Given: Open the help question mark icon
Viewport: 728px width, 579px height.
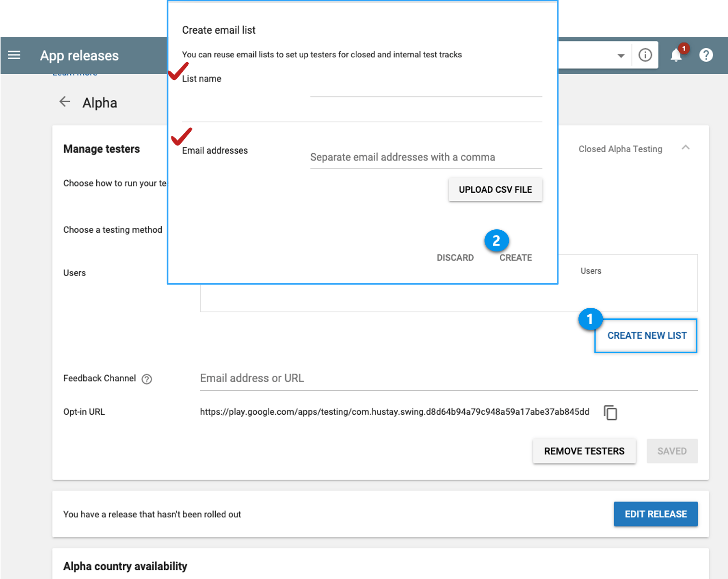Looking at the screenshot, I should [706, 55].
